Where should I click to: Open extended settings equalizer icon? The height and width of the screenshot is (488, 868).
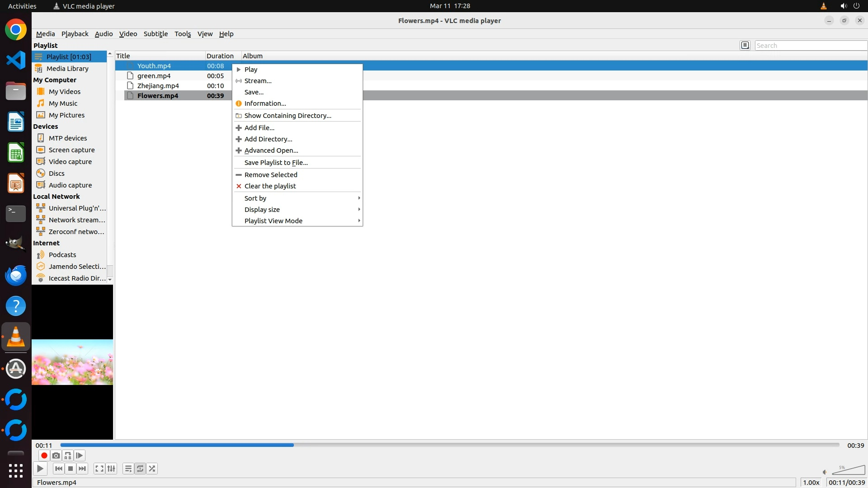pyautogui.click(x=111, y=469)
